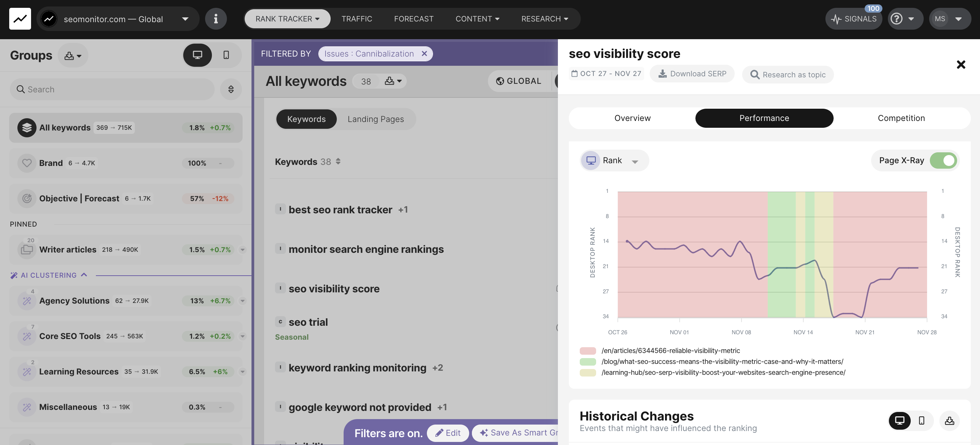Open seomonitor.com Global project dropdown
The height and width of the screenshot is (445, 980).
pos(118,19)
